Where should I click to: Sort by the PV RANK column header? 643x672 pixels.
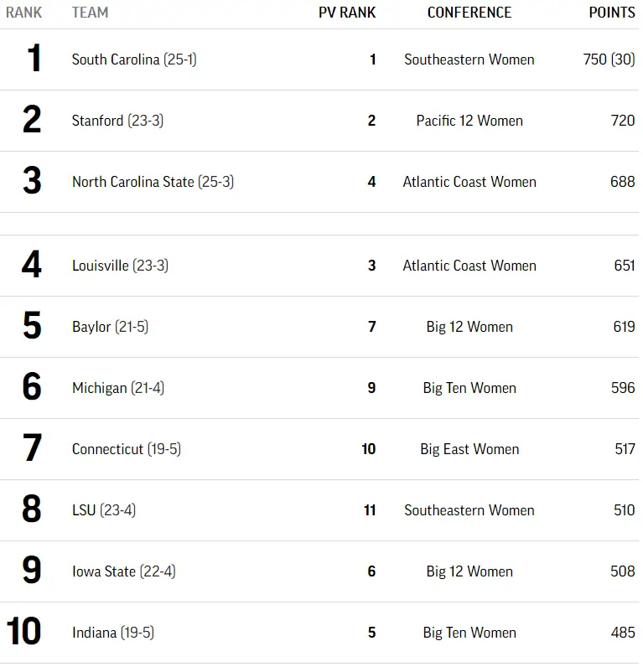click(x=347, y=13)
